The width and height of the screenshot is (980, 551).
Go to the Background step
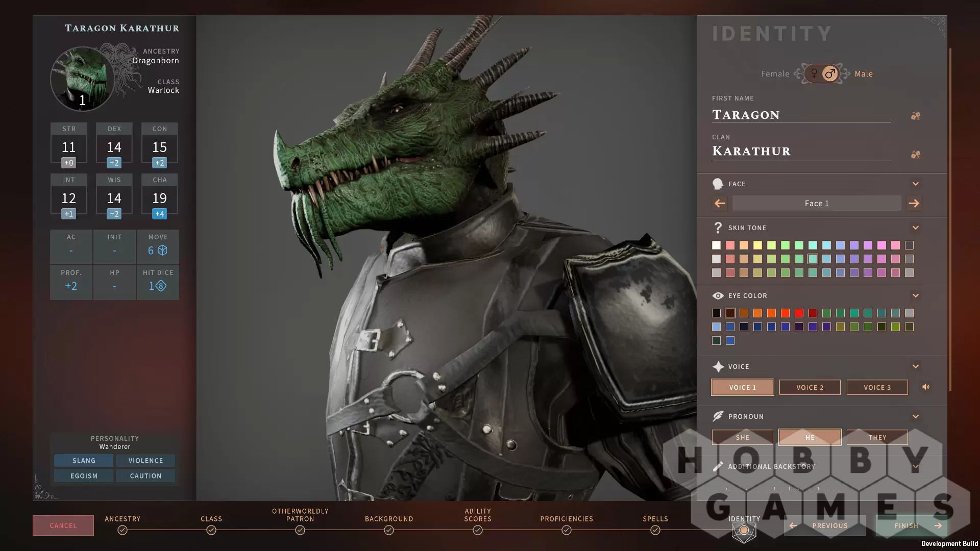pos(389,519)
